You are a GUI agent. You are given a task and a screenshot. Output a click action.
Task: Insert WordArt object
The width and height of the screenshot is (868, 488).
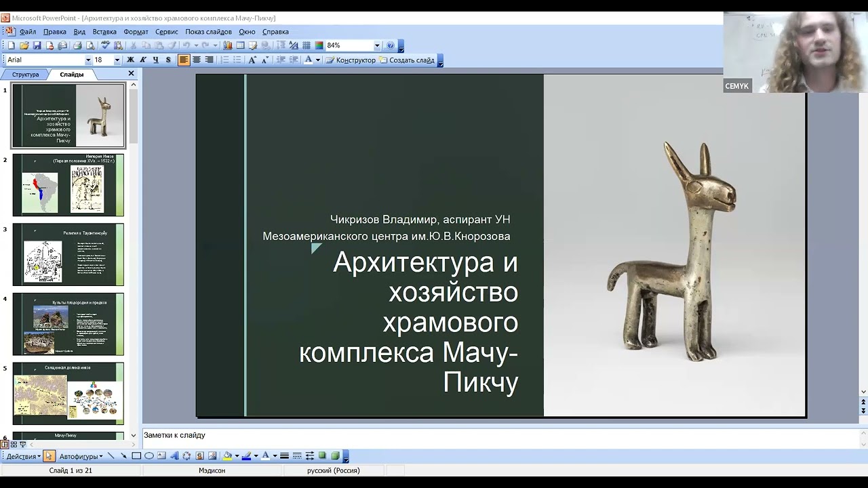tap(174, 456)
